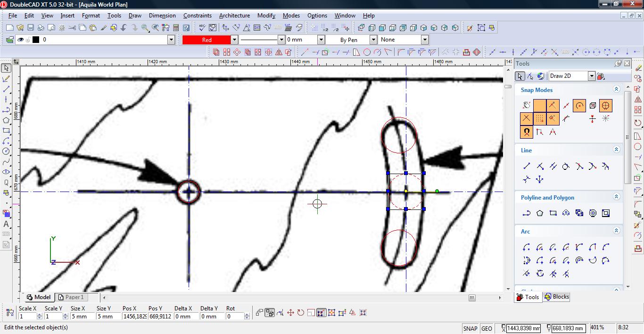The width and height of the screenshot is (644, 334).
Task: Toggle SNAP in the status bar
Action: [x=470, y=328]
